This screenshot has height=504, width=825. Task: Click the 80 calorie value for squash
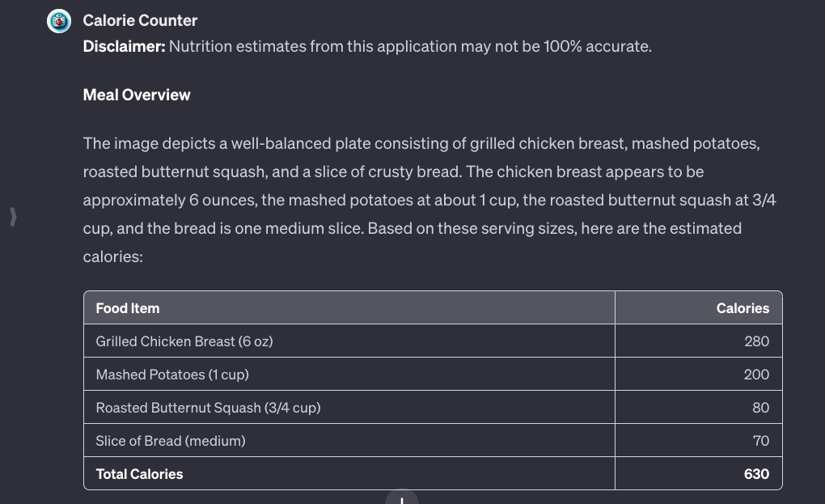[x=761, y=408]
